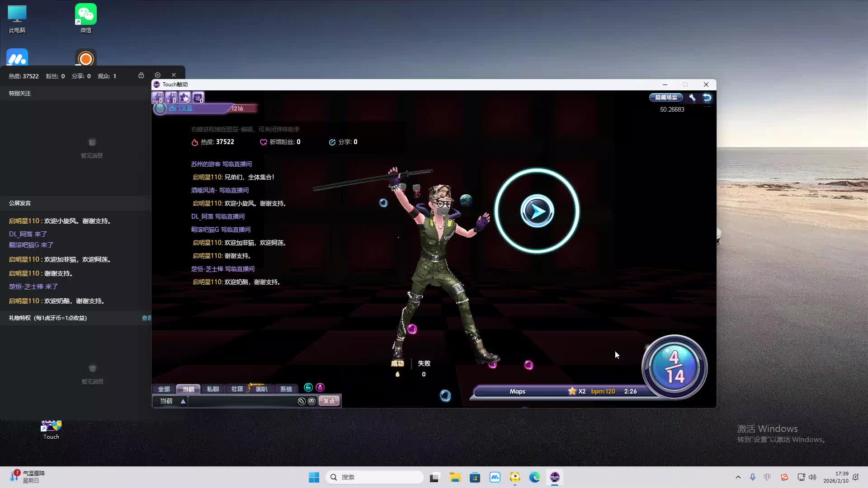
Task: Click the star bonus item icon
Action: (x=184, y=98)
